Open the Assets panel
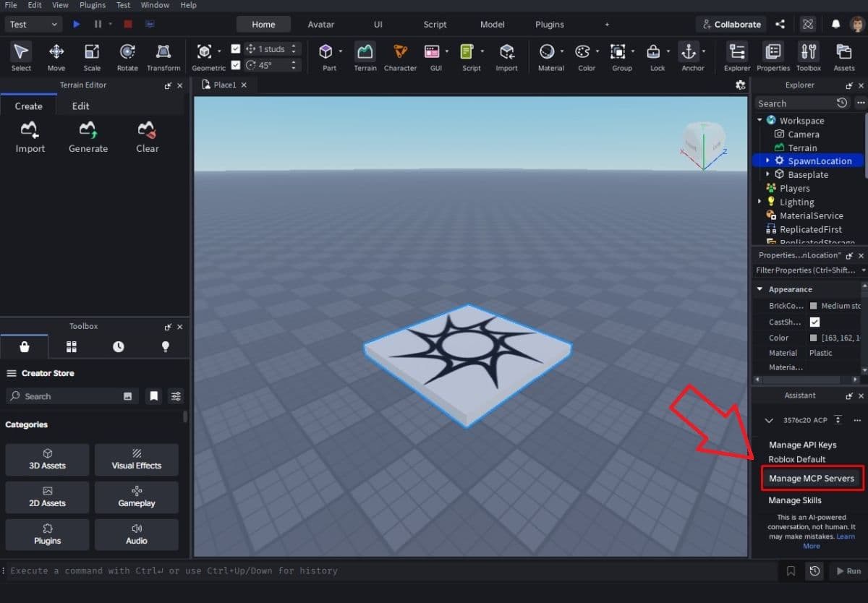 844,57
